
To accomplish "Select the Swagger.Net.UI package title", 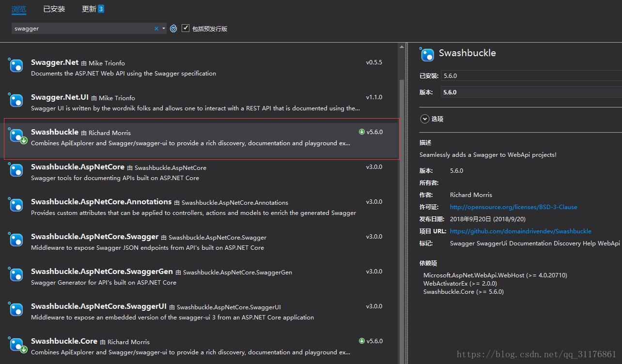I will (60, 97).
